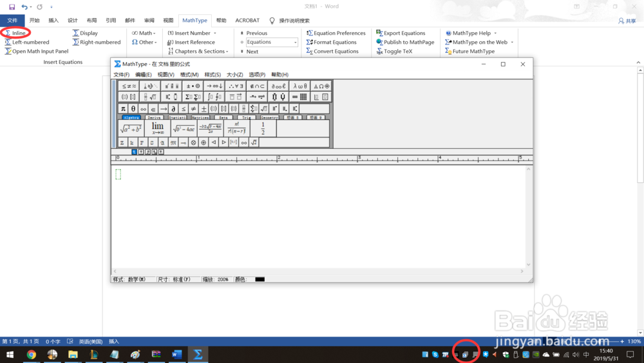Insert plus-minus symbol from small bar
The width and height of the screenshot is (644, 363).
coord(204,108)
